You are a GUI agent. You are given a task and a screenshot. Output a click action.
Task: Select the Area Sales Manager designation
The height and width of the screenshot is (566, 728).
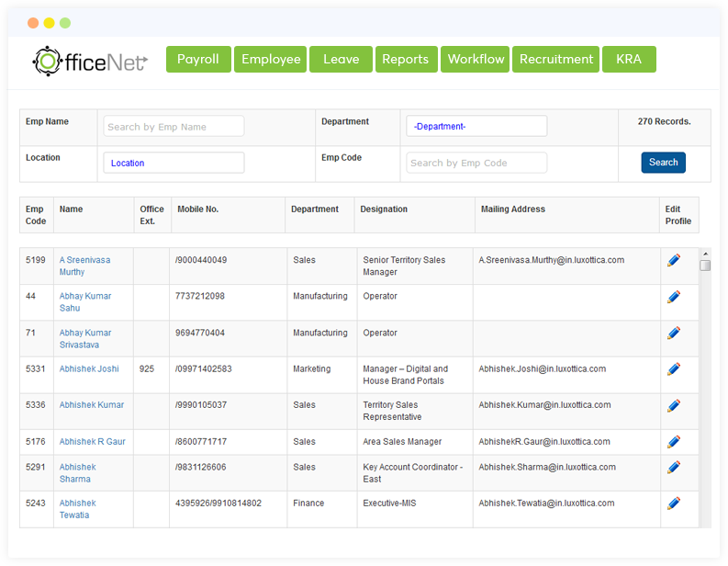tap(402, 441)
